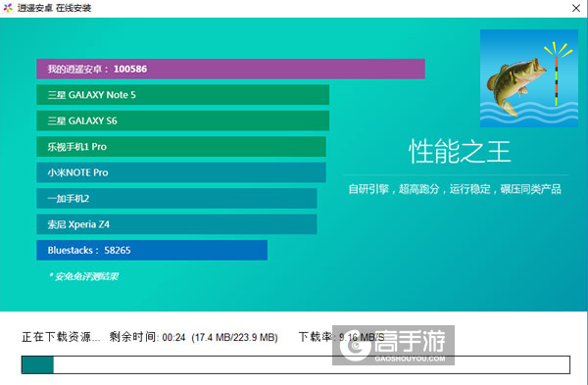588x385 pixels.
Task: Click the 正在下载资源 status label
Action: pyautogui.click(x=61, y=337)
